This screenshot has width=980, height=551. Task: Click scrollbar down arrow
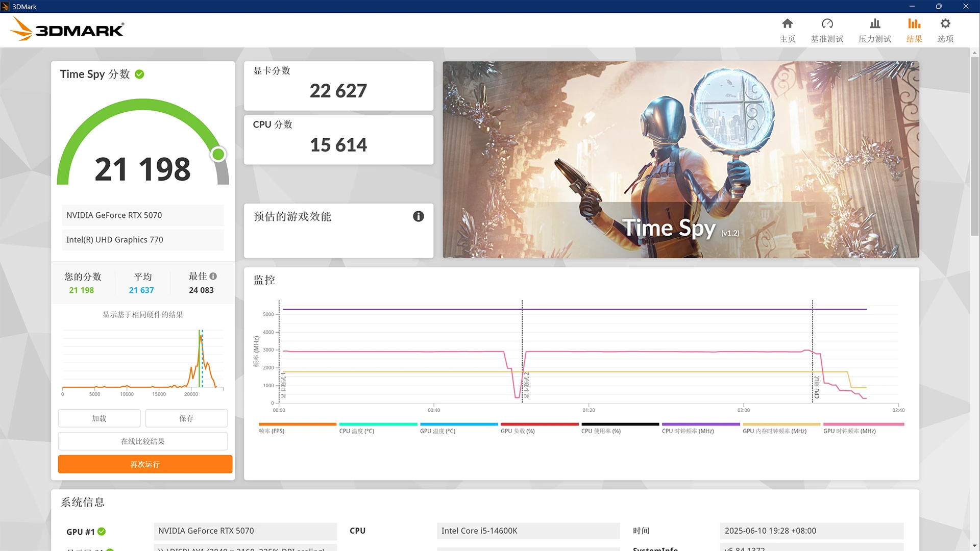(974, 546)
